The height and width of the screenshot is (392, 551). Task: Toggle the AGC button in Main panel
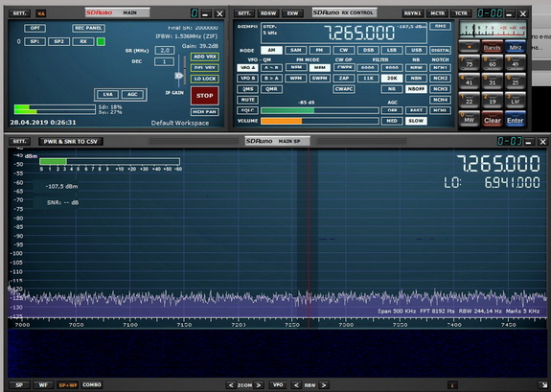(132, 94)
